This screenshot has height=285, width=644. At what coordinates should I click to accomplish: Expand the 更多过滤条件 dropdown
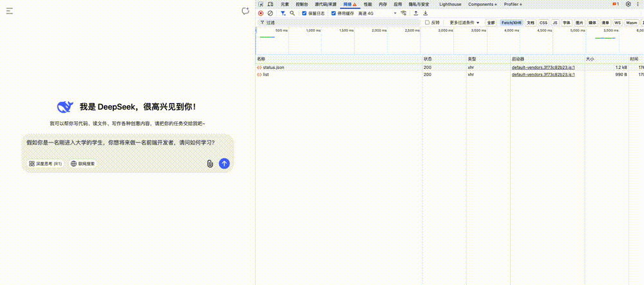coord(464,23)
